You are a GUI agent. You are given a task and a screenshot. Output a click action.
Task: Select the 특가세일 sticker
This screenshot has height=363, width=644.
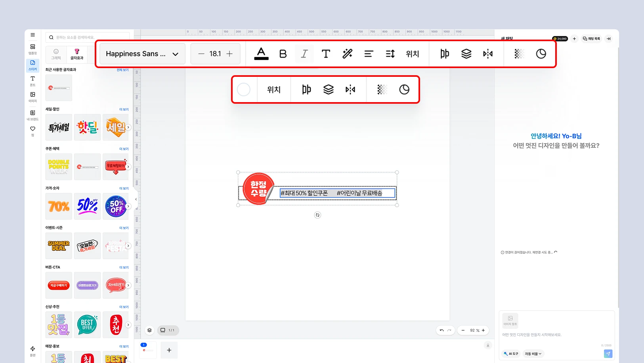point(59,127)
